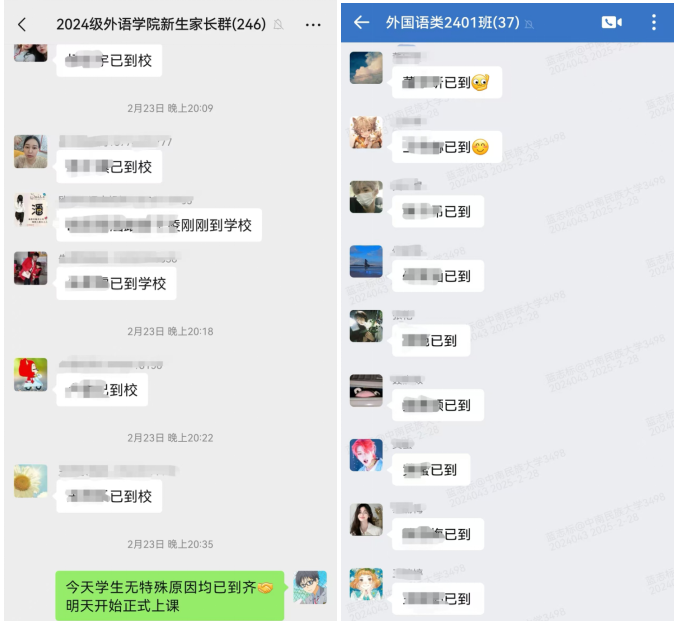Viewport: 674px width, 621px height.
Task: Open the vertical three-dot menu in blue header
Action: click(654, 22)
